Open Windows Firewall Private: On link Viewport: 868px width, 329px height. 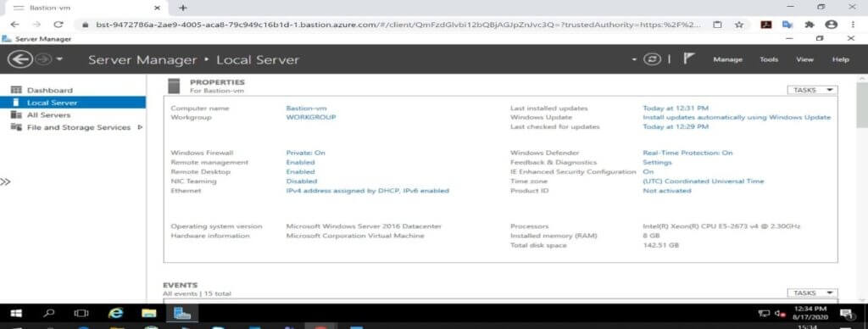(305, 153)
